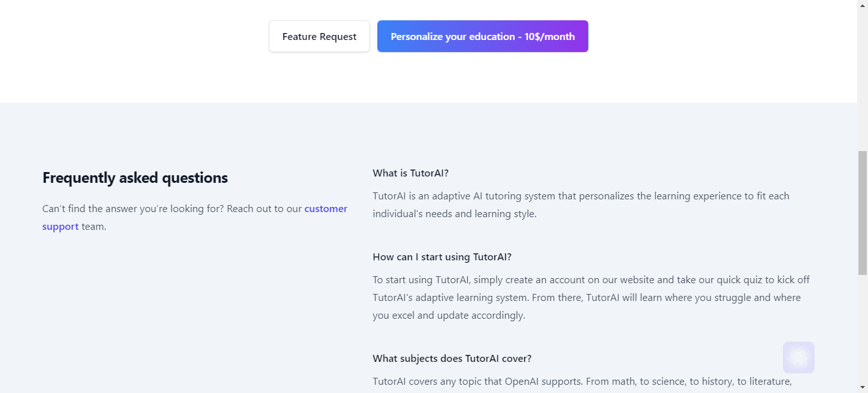This screenshot has height=393, width=868.
Task: Click Personalize your education - 10$/month button
Action: pyautogui.click(x=483, y=36)
